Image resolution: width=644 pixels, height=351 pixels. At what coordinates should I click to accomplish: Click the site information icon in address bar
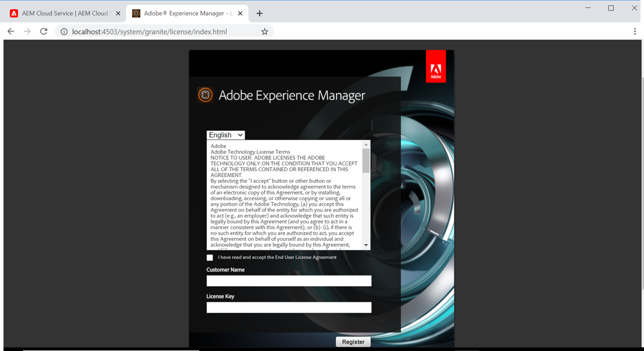coord(64,32)
